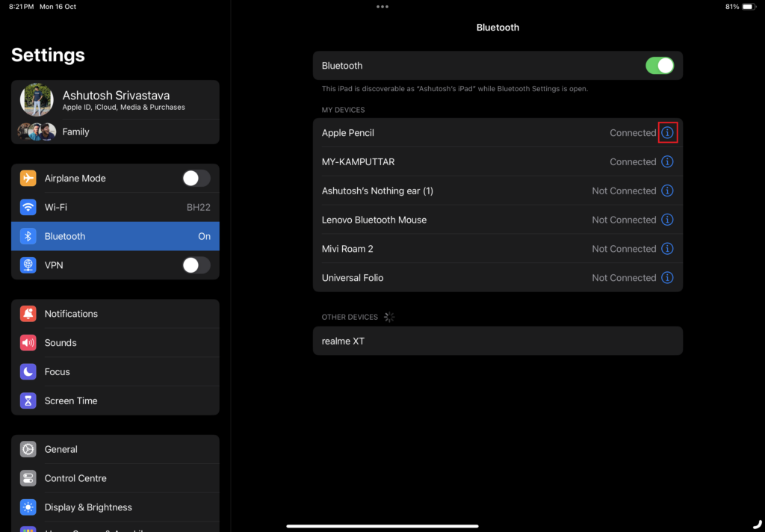Tap the Bluetooth page title

click(498, 28)
